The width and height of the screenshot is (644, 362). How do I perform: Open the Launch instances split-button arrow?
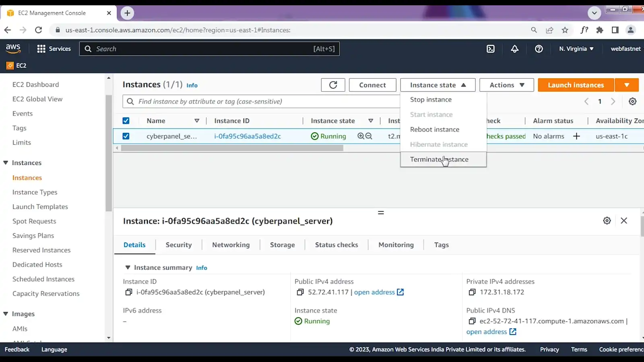point(627,85)
